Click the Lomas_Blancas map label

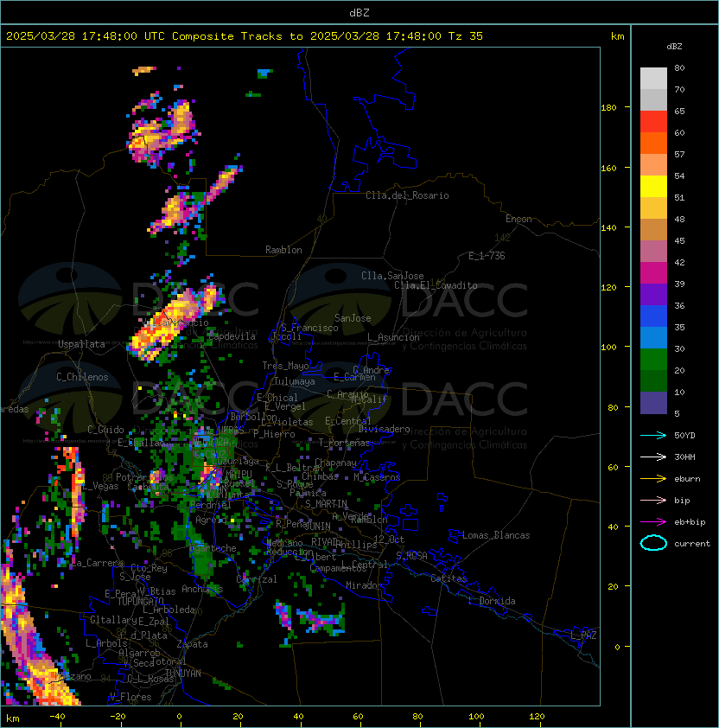(x=496, y=535)
